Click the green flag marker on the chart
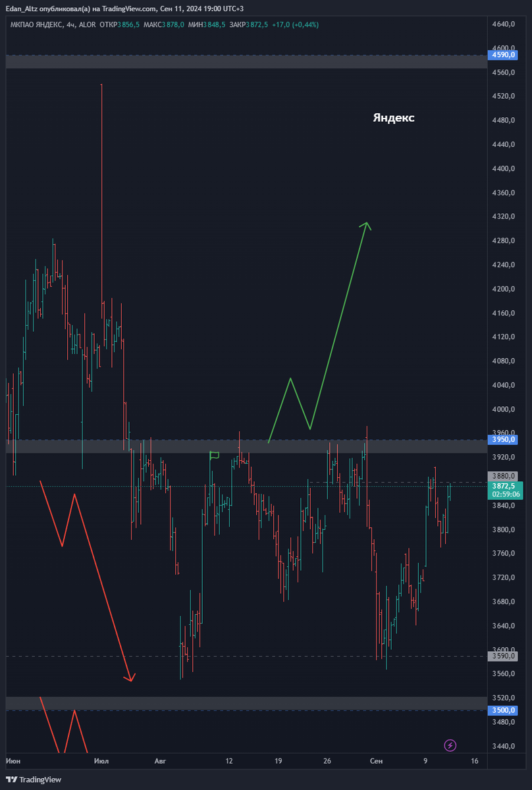 [215, 455]
